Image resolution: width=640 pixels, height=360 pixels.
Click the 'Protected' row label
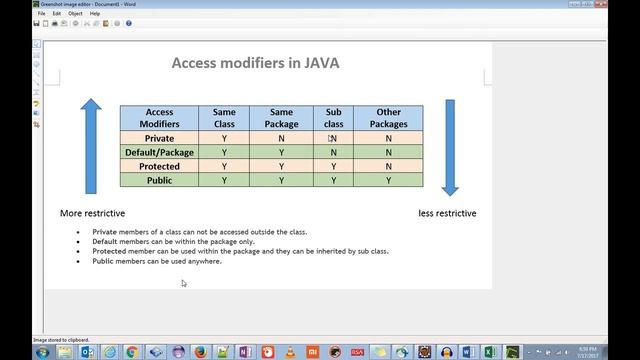[159, 166]
